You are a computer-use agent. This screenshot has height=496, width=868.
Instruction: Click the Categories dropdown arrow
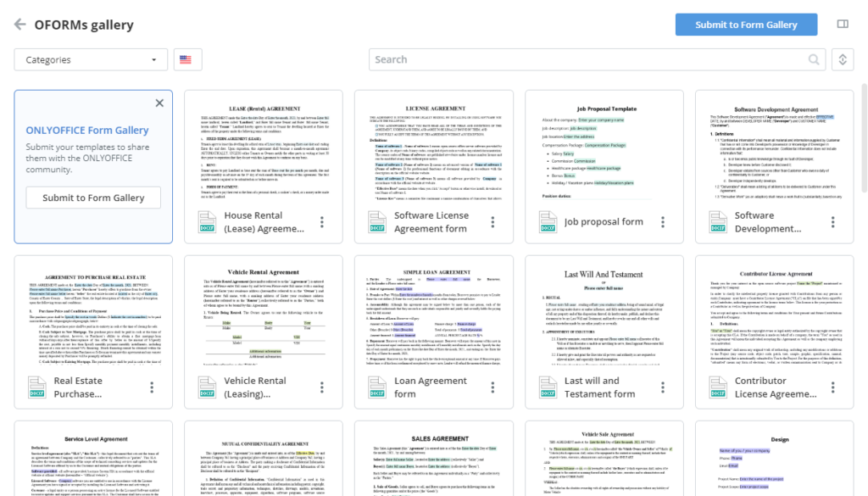154,59
